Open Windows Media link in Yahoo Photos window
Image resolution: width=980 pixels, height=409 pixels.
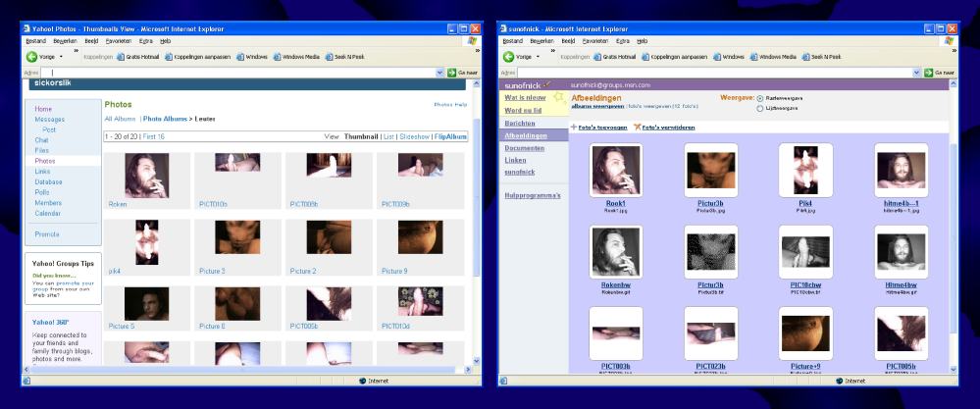click(296, 57)
